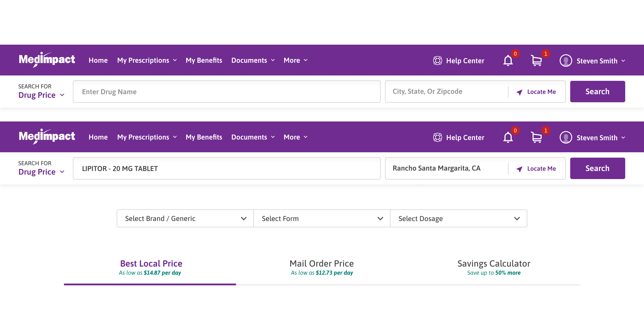Click Search button next to empty zipcode field
The width and height of the screenshot is (644, 330).
(x=597, y=92)
